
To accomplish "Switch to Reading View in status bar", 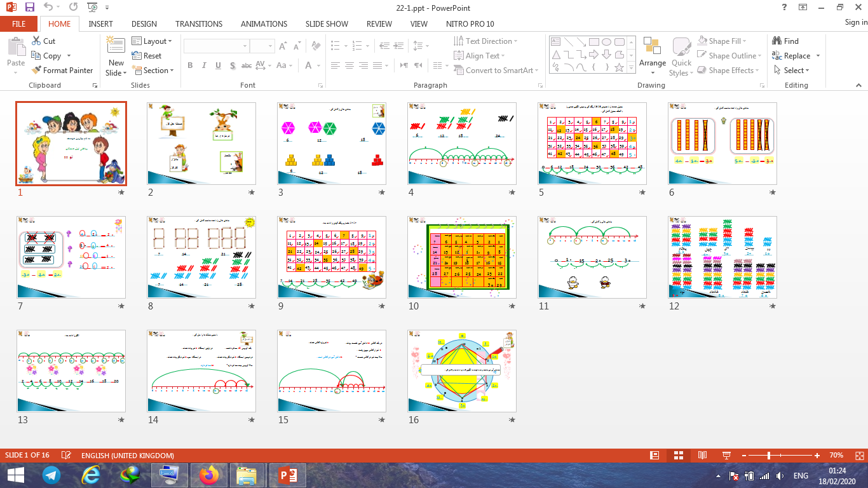I will tap(702, 456).
